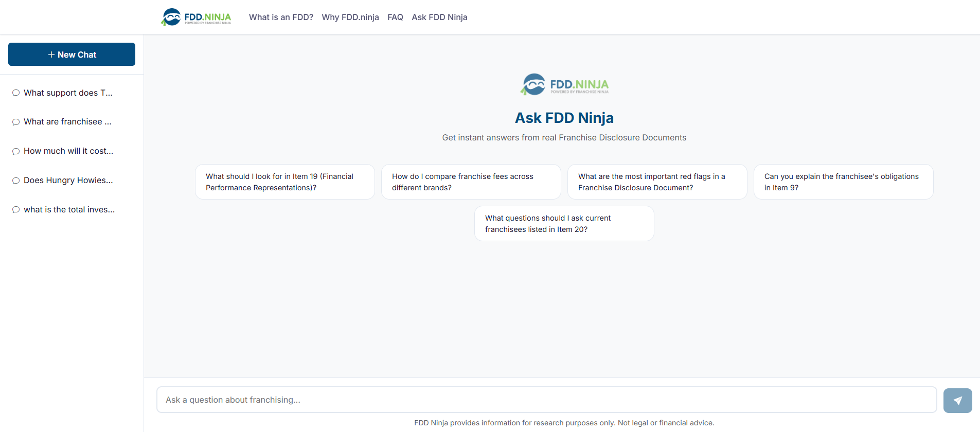This screenshot has height=432, width=980.
Task: Click the FDD.NINJA logo in the header
Action: click(x=196, y=17)
